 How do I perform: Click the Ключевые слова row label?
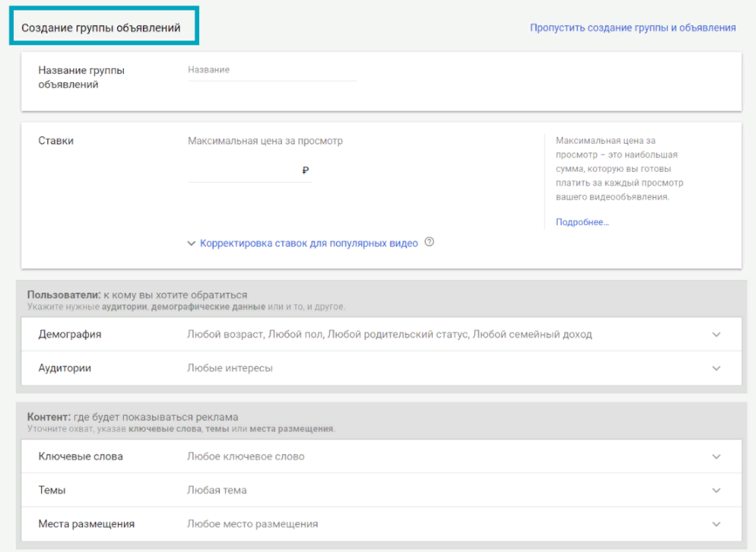81,457
